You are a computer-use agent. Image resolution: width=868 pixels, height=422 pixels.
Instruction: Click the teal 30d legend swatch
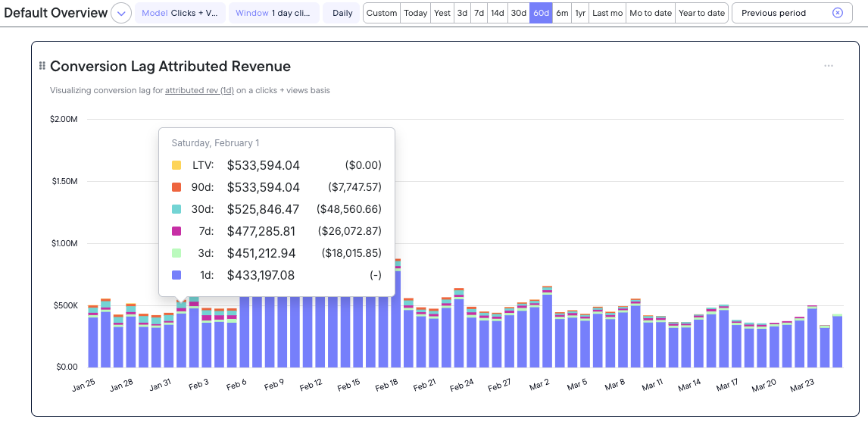tap(176, 209)
